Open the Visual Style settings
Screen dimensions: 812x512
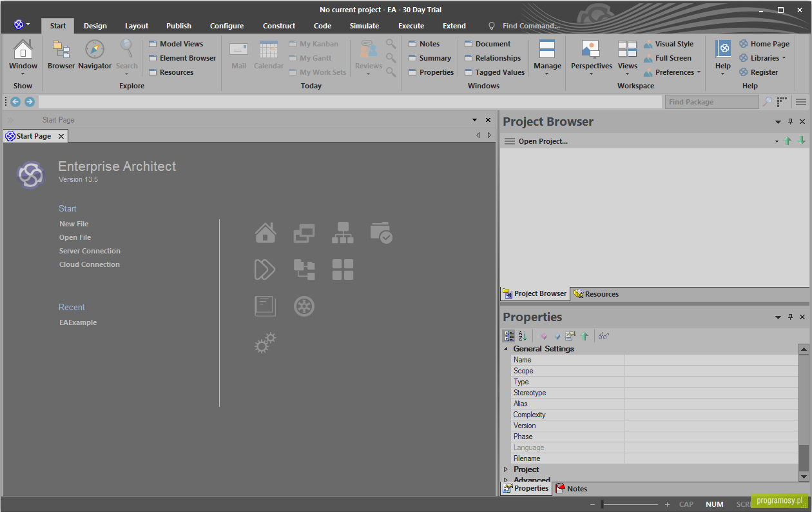click(668, 44)
